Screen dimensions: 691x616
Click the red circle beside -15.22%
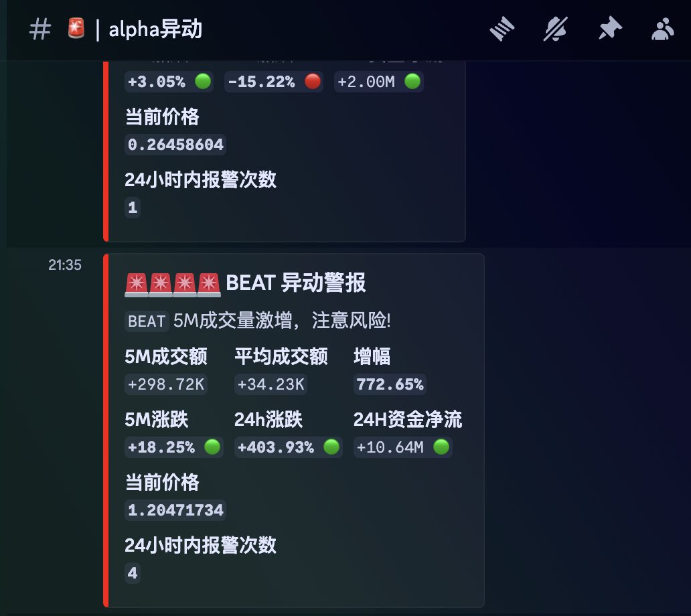pyautogui.click(x=312, y=82)
